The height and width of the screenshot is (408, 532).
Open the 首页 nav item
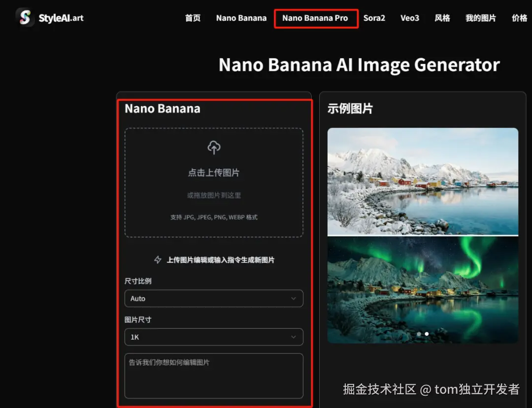pos(193,18)
